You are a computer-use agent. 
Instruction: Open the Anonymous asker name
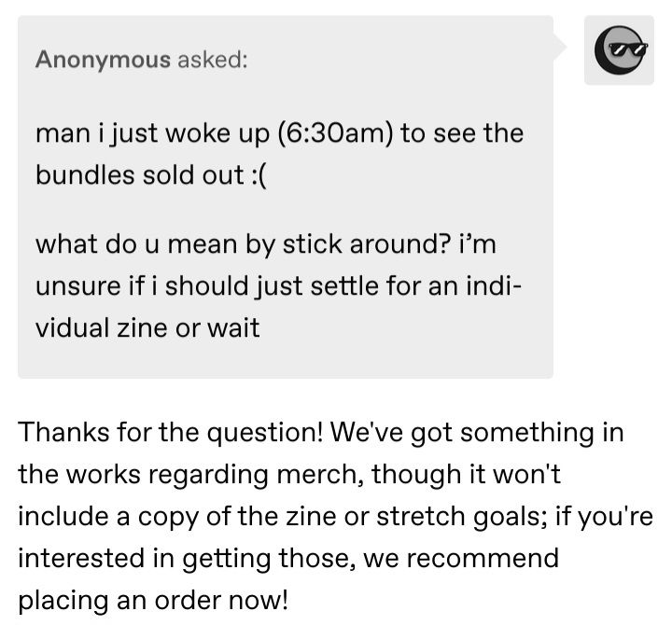103,59
